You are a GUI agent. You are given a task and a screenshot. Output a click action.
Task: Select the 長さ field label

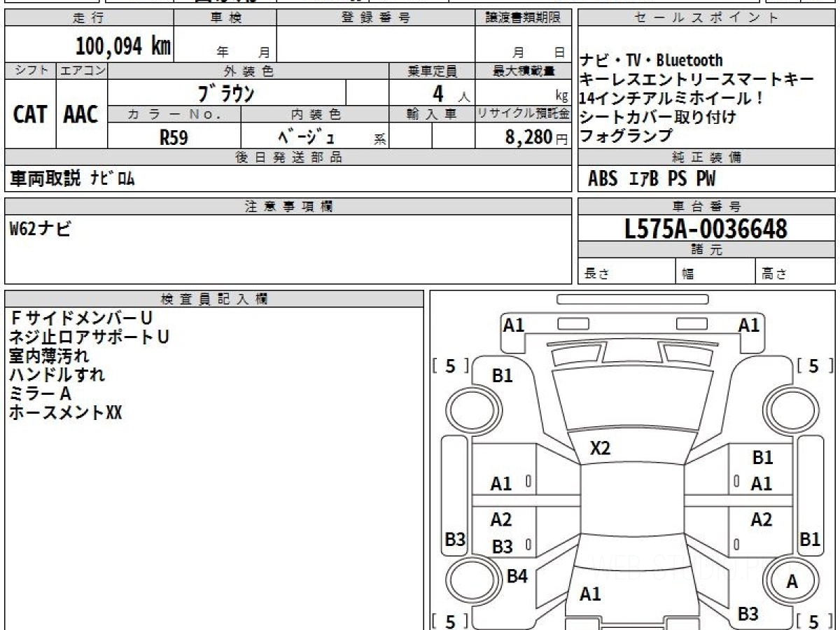pyautogui.click(x=596, y=274)
